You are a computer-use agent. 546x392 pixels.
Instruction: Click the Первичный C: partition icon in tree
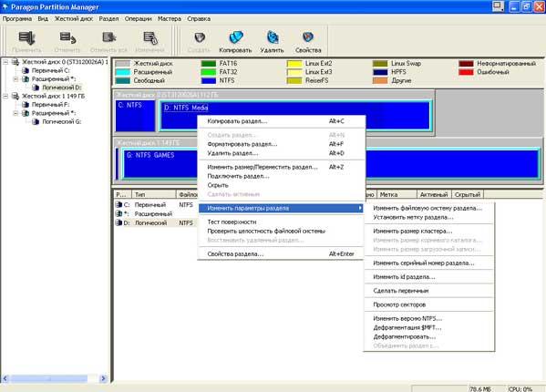[26, 70]
